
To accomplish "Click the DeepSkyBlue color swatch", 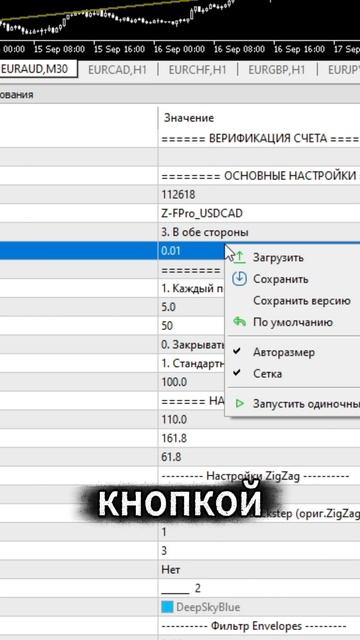I will coord(167,607).
